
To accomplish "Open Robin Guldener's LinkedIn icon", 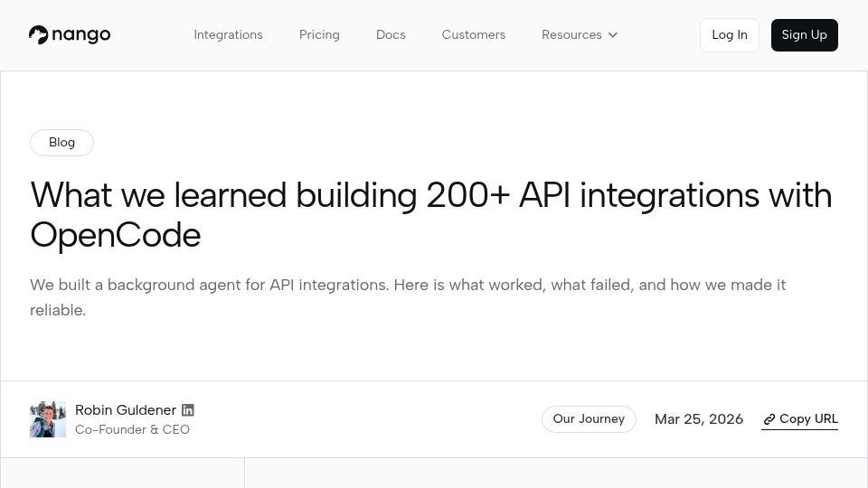I will click(188, 410).
